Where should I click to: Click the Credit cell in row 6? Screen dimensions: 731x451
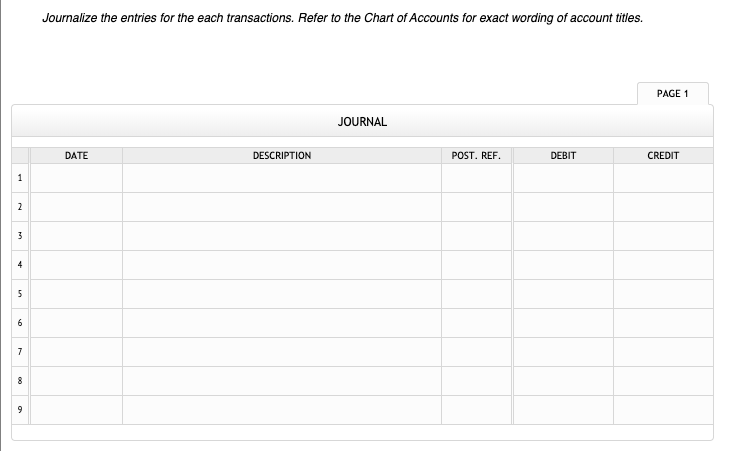(x=663, y=323)
